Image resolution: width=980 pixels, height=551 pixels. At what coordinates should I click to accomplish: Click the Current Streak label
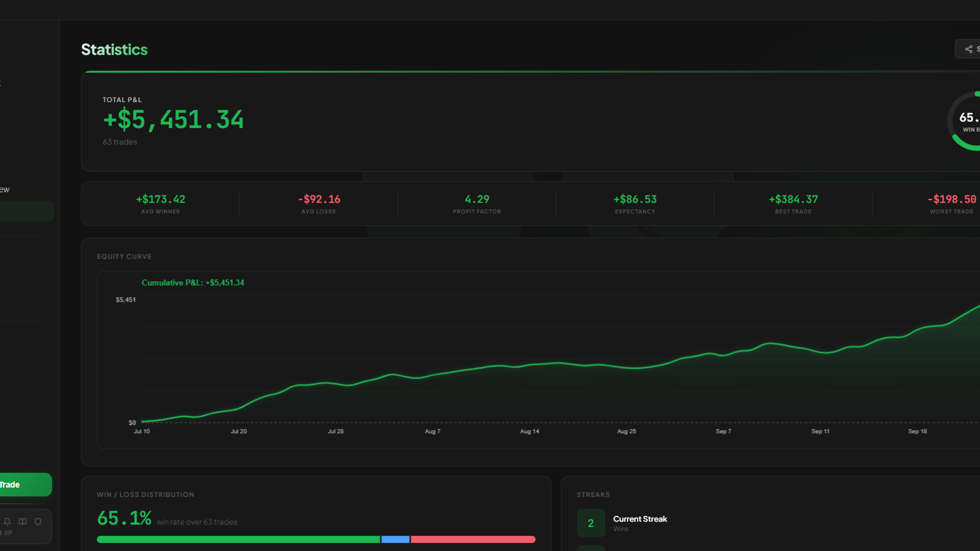click(x=640, y=519)
